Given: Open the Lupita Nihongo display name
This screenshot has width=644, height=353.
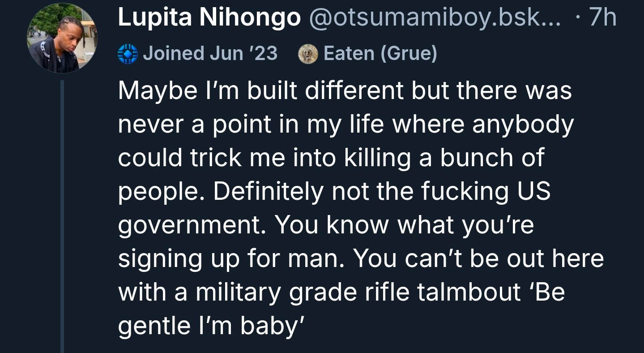Looking at the screenshot, I should click(x=209, y=18).
